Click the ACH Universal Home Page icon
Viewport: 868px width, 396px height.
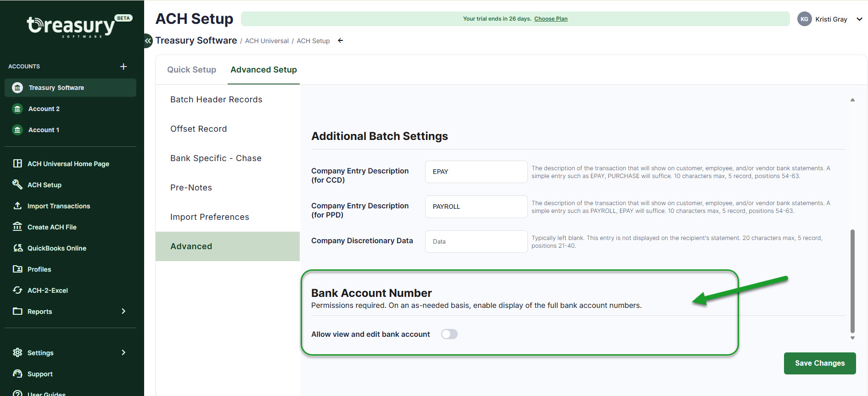17,163
